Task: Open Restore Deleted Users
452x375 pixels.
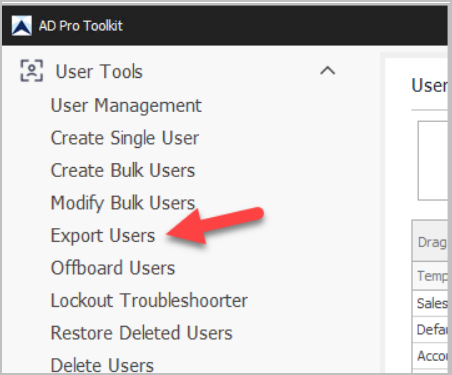Action: (x=141, y=333)
